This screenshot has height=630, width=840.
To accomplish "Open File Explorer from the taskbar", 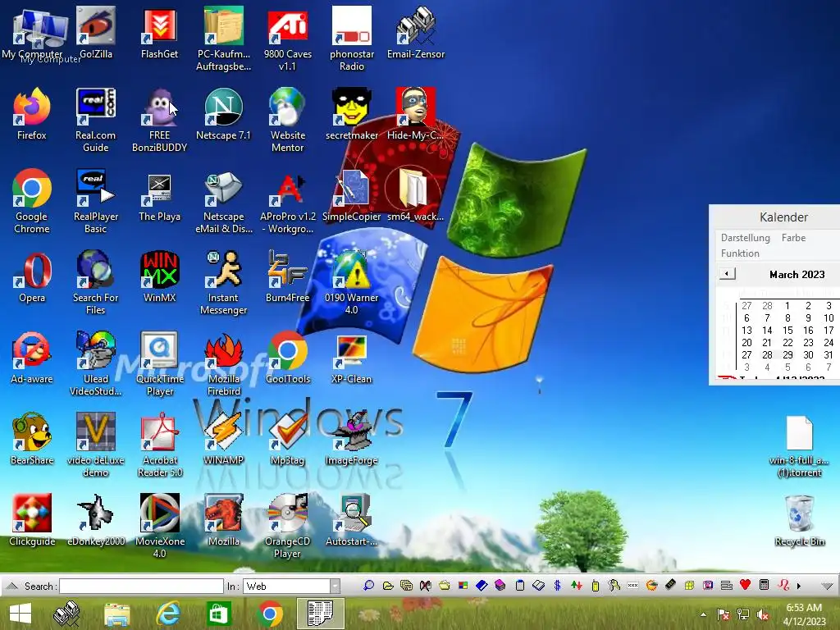I will click(x=117, y=614).
